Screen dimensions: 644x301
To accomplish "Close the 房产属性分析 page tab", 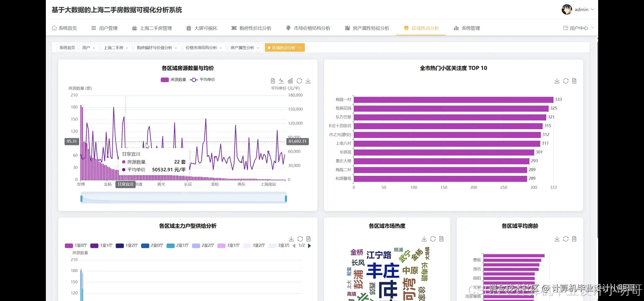I will tap(258, 48).
